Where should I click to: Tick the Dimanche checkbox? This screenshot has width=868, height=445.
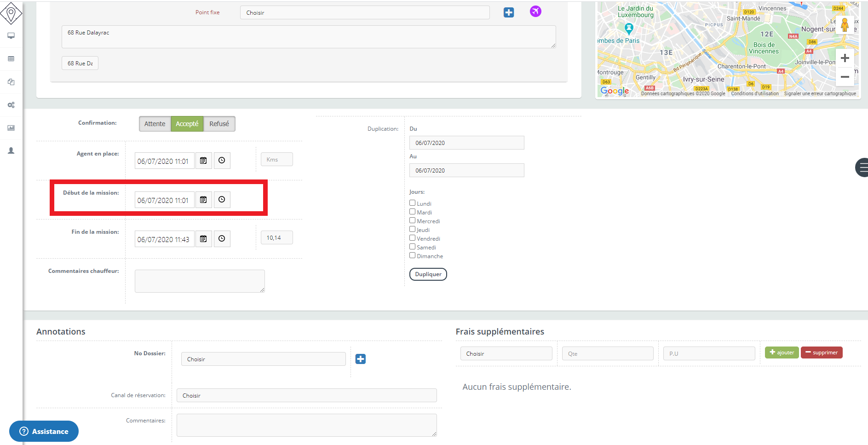click(413, 255)
